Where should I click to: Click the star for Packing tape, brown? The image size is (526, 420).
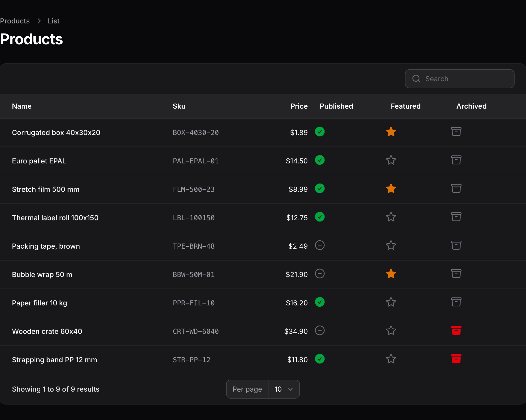click(391, 245)
